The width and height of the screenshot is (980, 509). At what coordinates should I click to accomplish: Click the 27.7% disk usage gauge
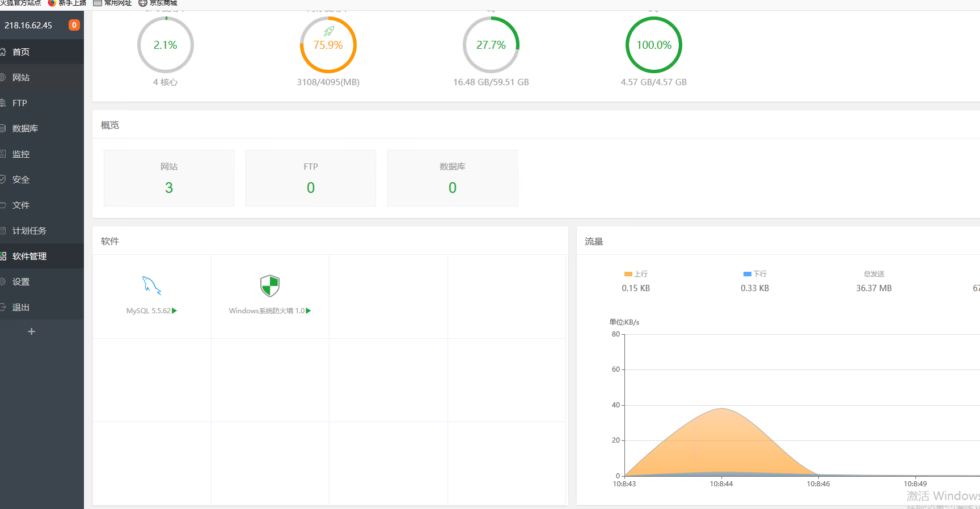point(491,45)
